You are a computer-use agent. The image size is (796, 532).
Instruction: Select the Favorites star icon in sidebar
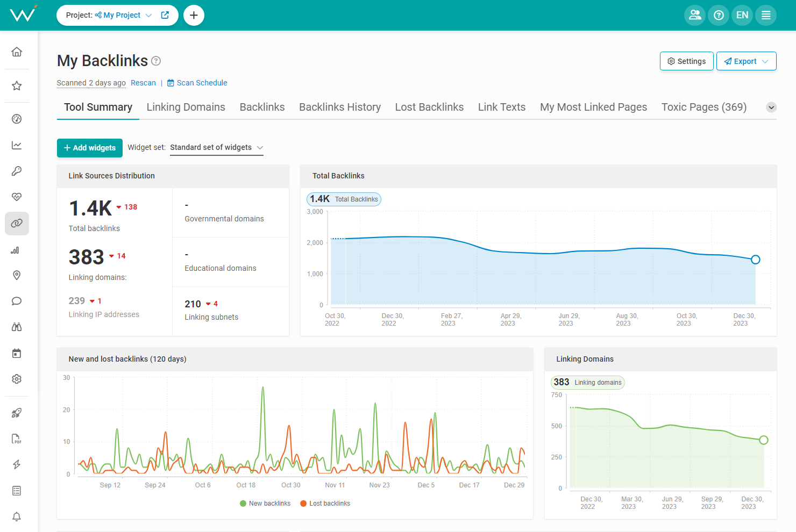point(17,85)
